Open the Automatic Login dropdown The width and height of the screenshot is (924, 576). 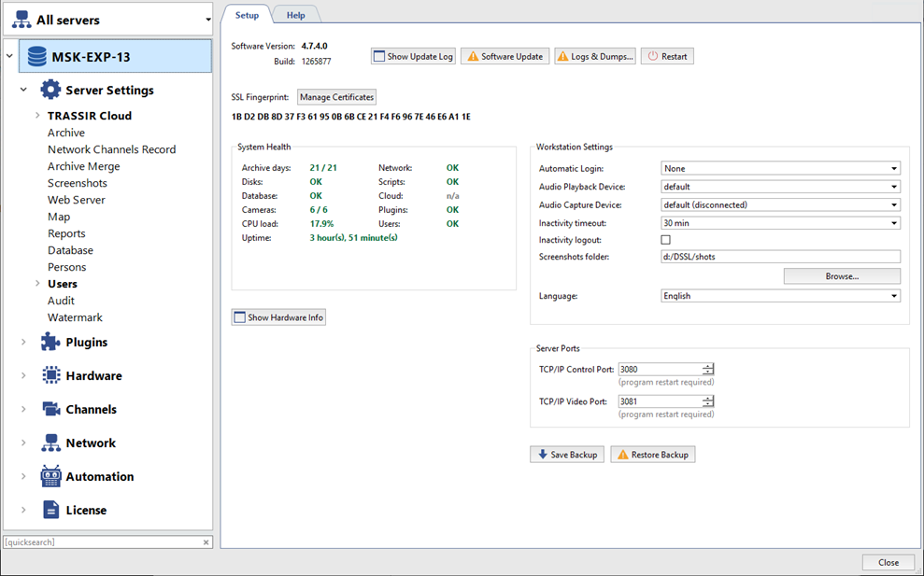[780, 169]
